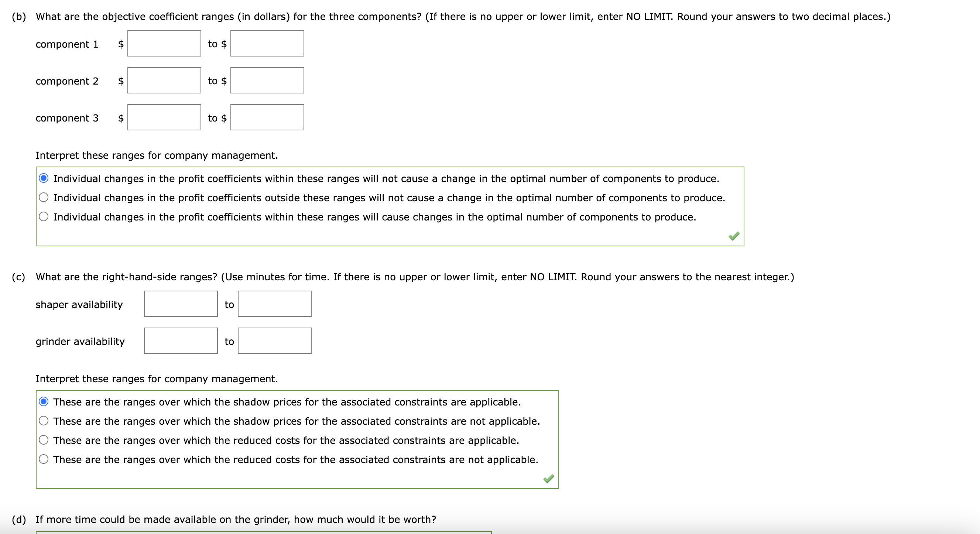Click component 1 lower limit input box
980x534 pixels.
[x=164, y=43]
